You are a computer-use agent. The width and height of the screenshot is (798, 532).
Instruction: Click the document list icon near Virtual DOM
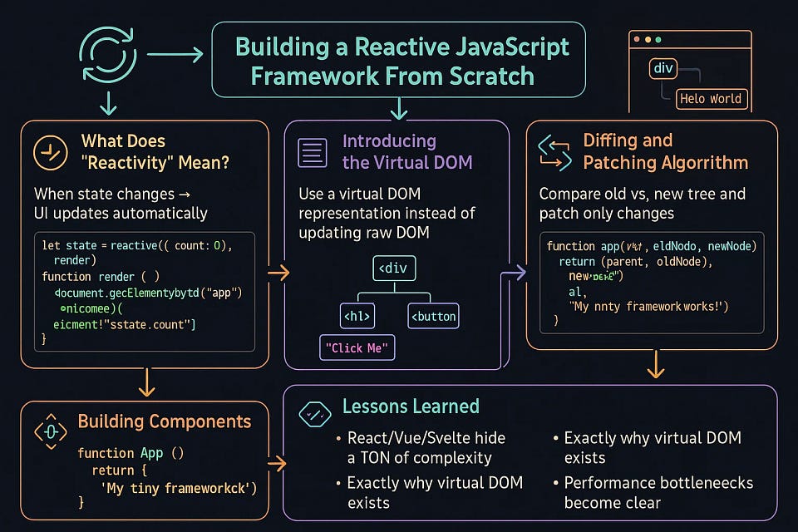point(312,152)
